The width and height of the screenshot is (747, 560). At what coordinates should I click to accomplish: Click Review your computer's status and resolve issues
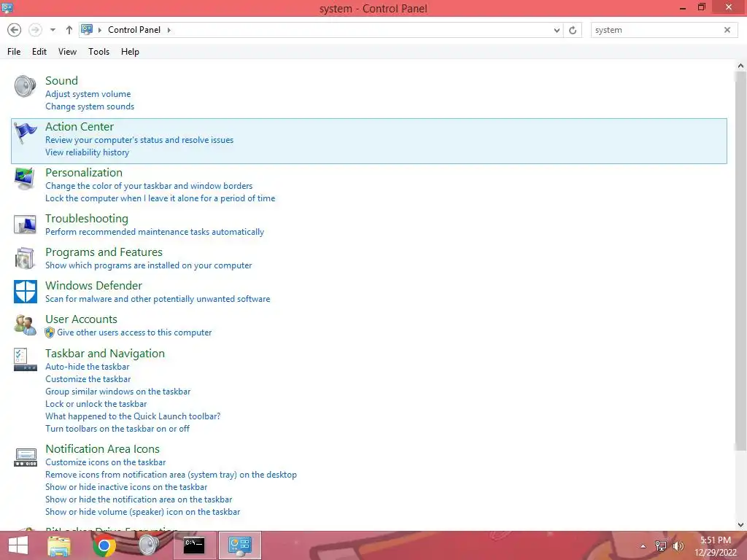[139, 140]
